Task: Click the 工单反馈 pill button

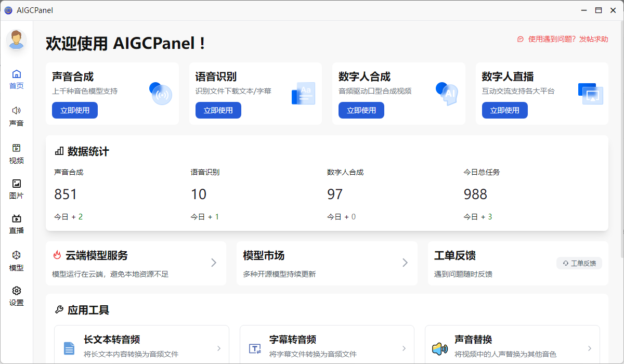Action: [x=579, y=263]
